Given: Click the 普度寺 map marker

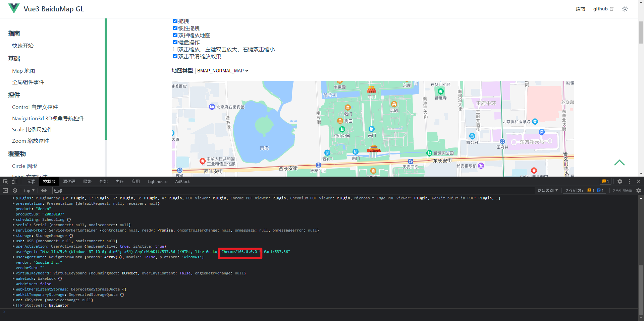Looking at the screenshot, I should 441,91.
